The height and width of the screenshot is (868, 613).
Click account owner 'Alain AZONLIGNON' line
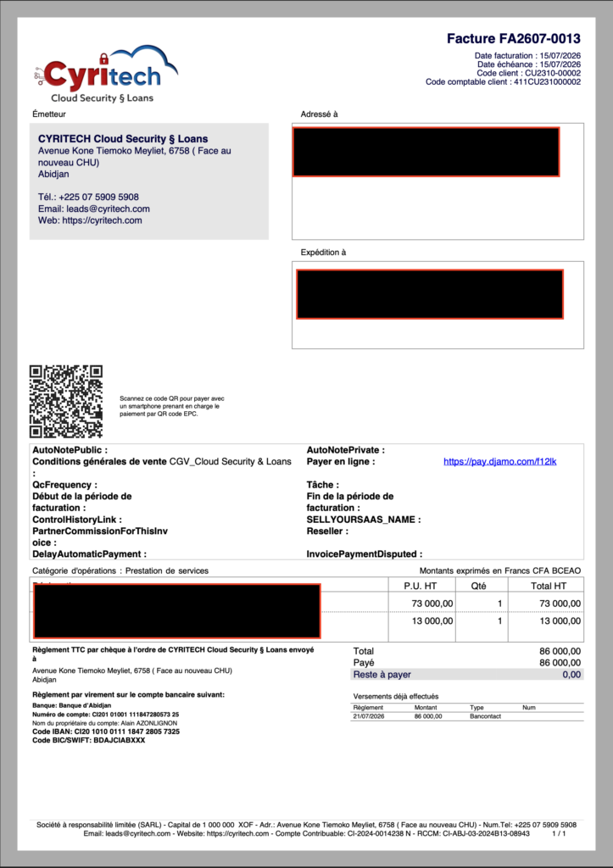pyautogui.click(x=104, y=723)
